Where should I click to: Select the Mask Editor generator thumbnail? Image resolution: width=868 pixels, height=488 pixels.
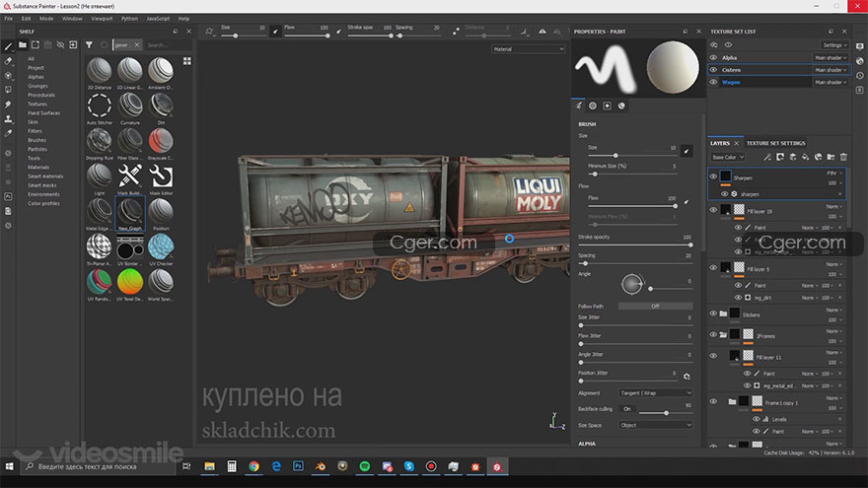(161, 178)
